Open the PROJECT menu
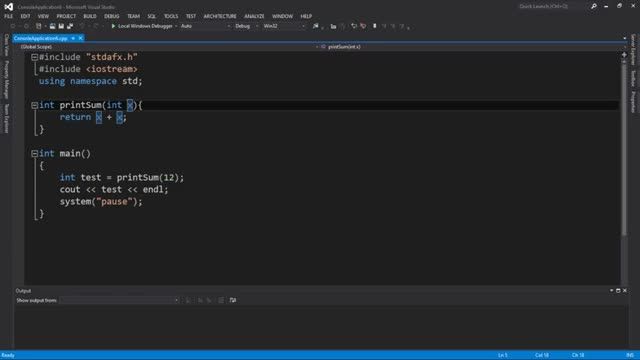640x360 pixels. point(66,16)
